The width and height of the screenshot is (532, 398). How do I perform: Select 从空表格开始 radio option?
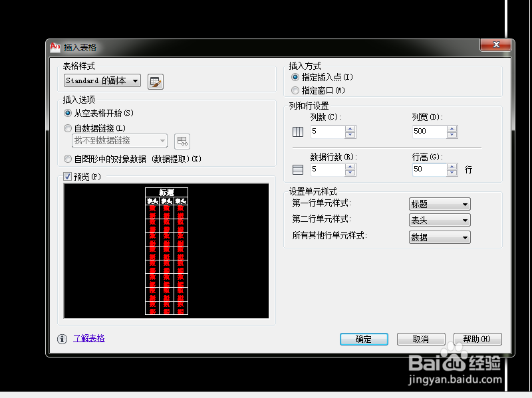click(x=68, y=113)
